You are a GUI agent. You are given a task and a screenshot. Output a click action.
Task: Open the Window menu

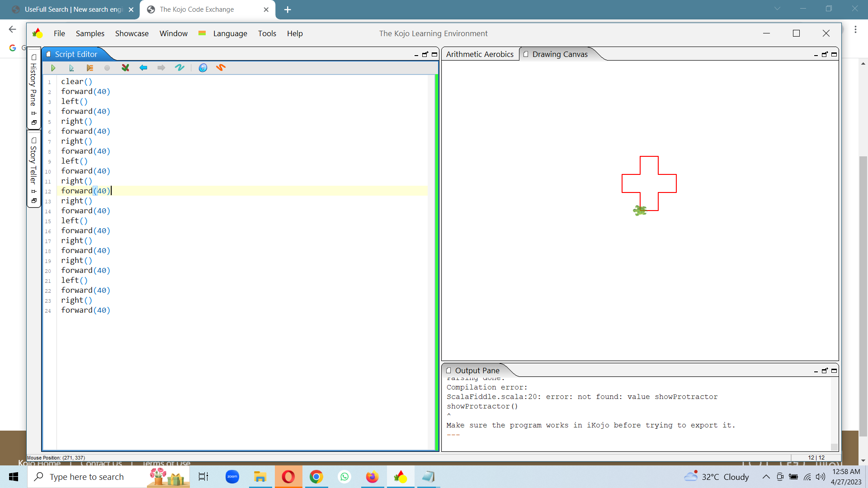point(174,33)
